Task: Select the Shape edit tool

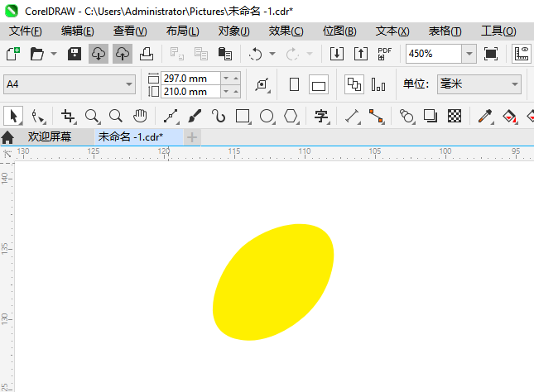Action: pyautogui.click(x=38, y=116)
